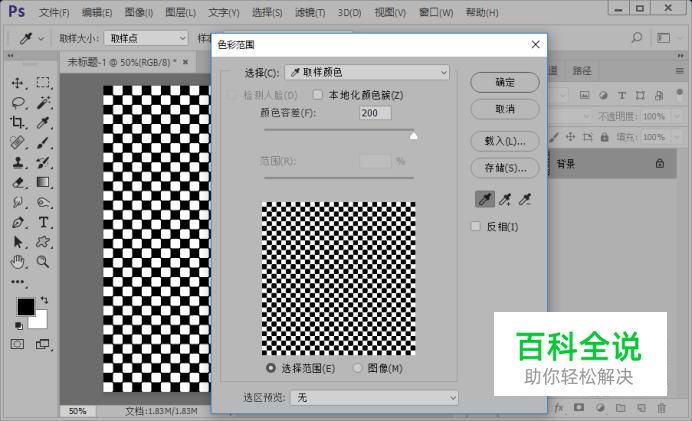The height and width of the screenshot is (421, 692).
Task: Select the Magic Wand tool
Action: tap(43, 102)
